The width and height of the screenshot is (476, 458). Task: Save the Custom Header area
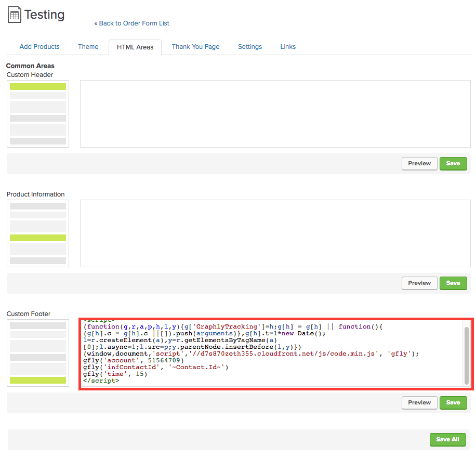(453, 163)
